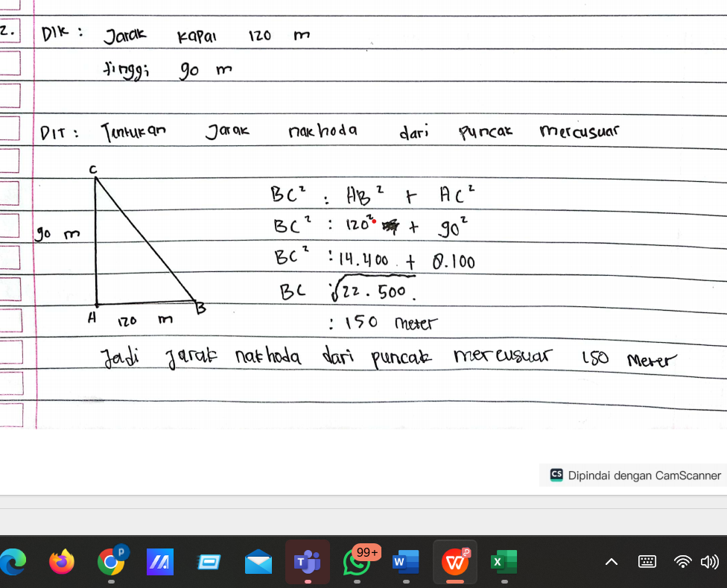
Task: Open the Wi-Fi network settings
Action: tap(682, 562)
